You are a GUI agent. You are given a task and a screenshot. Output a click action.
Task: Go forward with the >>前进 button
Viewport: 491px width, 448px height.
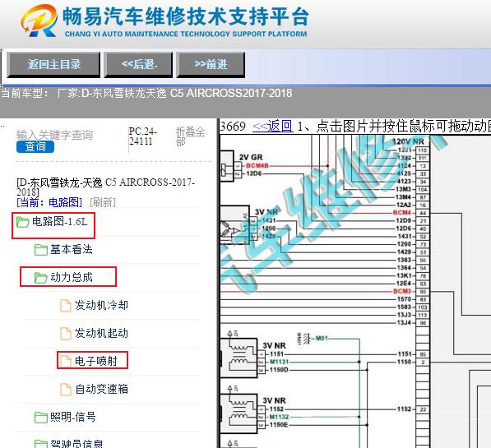tap(211, 65)
